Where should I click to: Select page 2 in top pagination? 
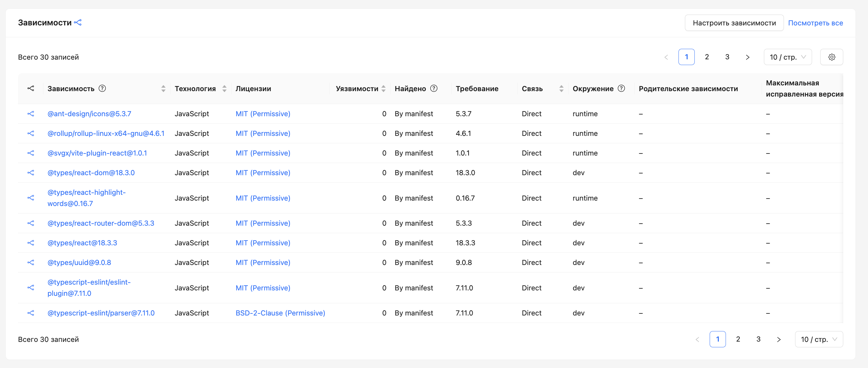coord(707,57)
